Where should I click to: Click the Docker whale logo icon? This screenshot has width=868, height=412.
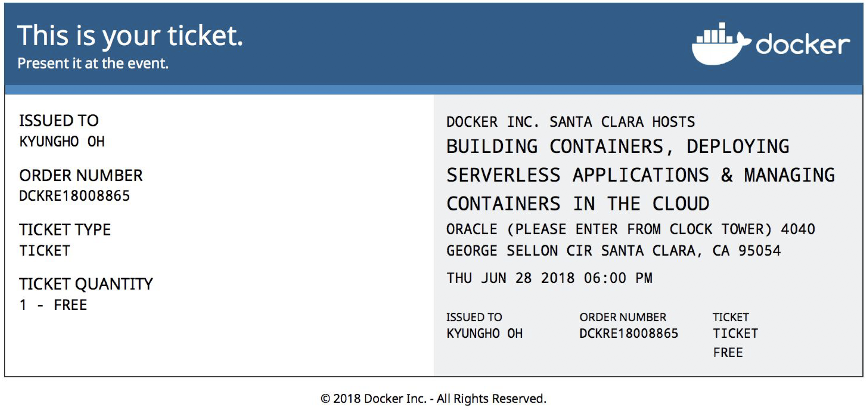tap(720, 44)
